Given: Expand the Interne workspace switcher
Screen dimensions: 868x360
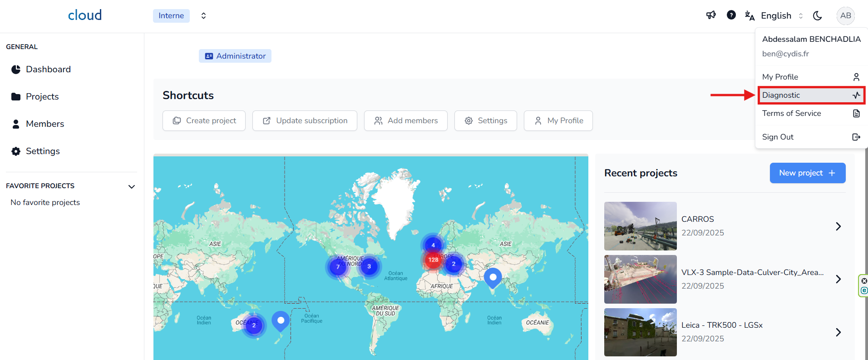Looking at the screenshot, I should pos(203,15).
